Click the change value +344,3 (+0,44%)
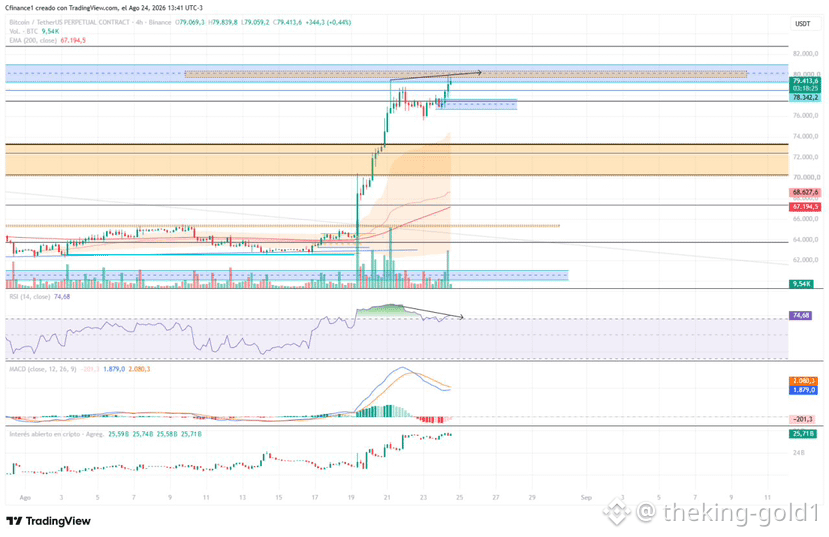Image resolution: width=829 pixels, height=537 pixels. pyautogui.click(x=328, y=23)
